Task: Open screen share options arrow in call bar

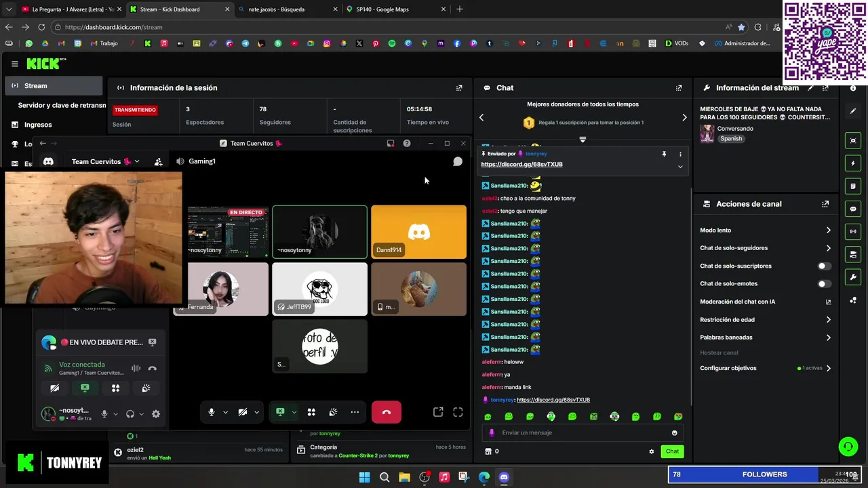Action: point(294,412)
